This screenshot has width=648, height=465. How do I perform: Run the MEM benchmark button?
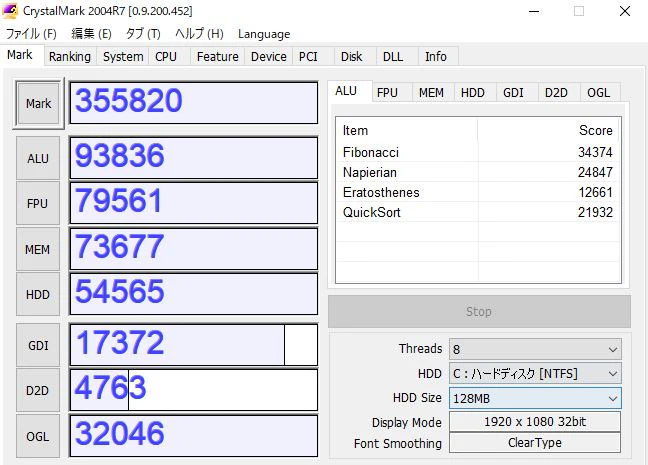click(x=38, y=249)
